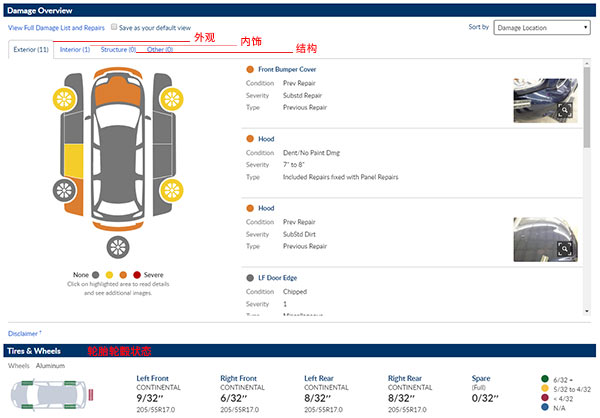Switch to the Interior (1) tab
Image resolution: width=600 pixels, height=418 pixels.
[74, 49]
